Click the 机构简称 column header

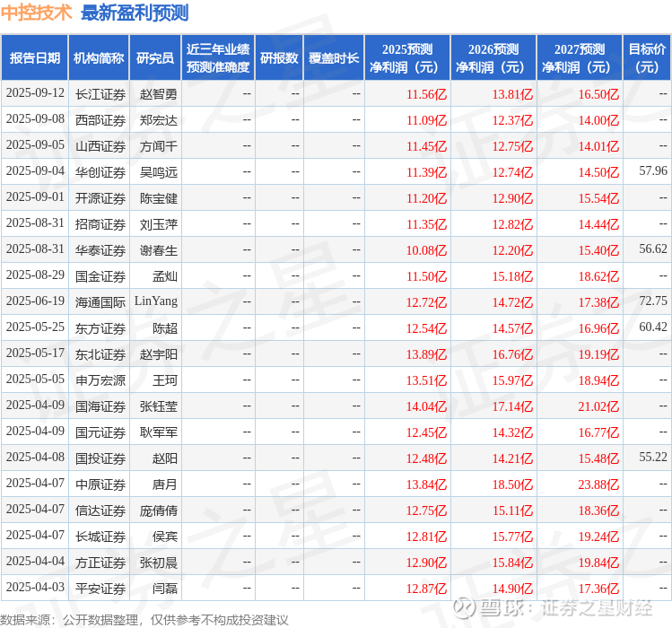(x=99, y=58)
